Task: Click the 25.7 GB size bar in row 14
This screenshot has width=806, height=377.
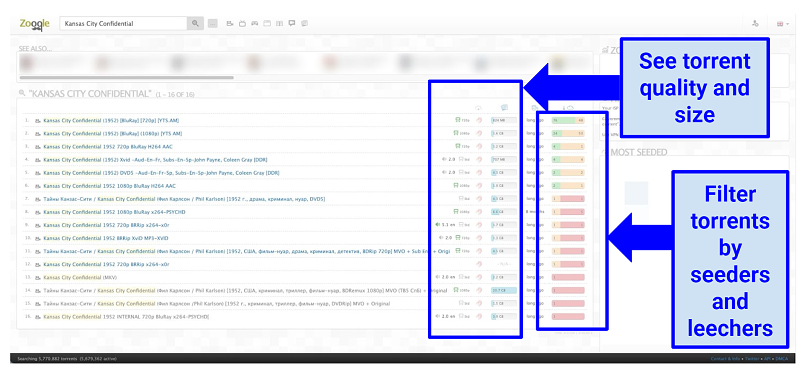Action: pos(504,291)
